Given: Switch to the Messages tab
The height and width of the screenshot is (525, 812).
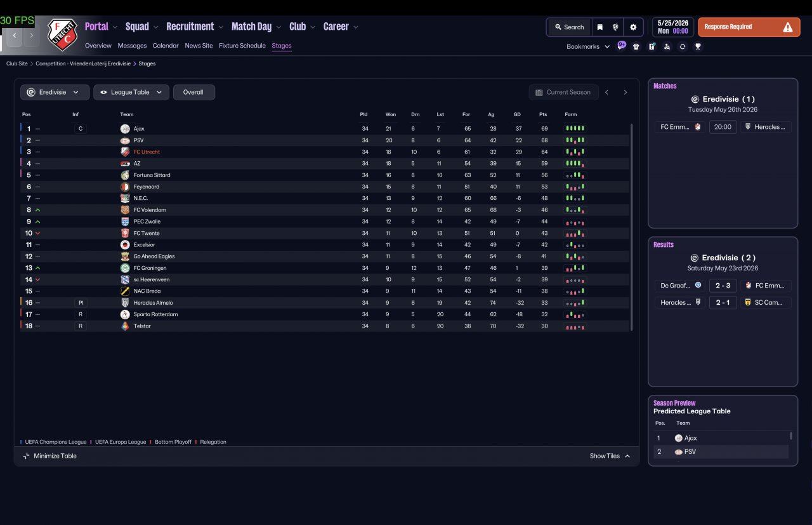Looking at the screenshot, I should [132, 46].
